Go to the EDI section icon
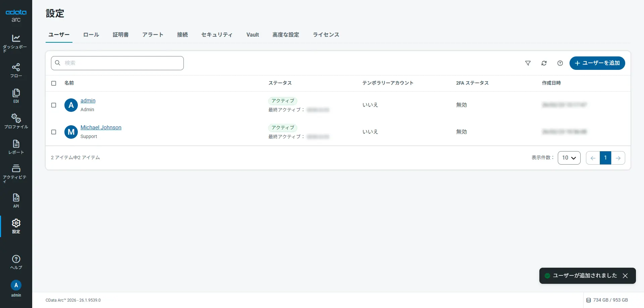644x308 pixels. tap(16, 93)
